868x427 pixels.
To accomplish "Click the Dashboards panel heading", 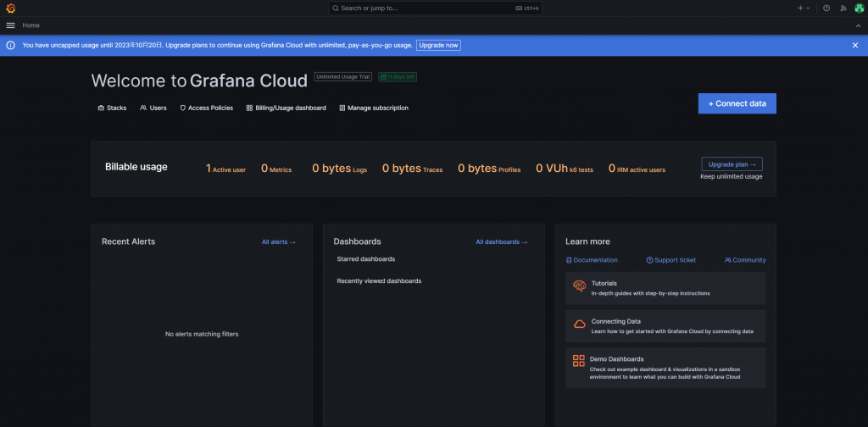I will 357,241.
